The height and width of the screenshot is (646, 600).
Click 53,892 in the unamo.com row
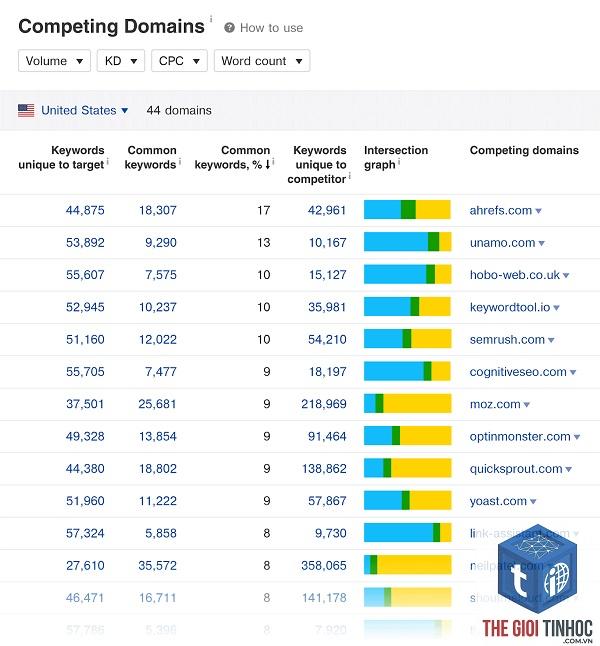click(85, 243)
